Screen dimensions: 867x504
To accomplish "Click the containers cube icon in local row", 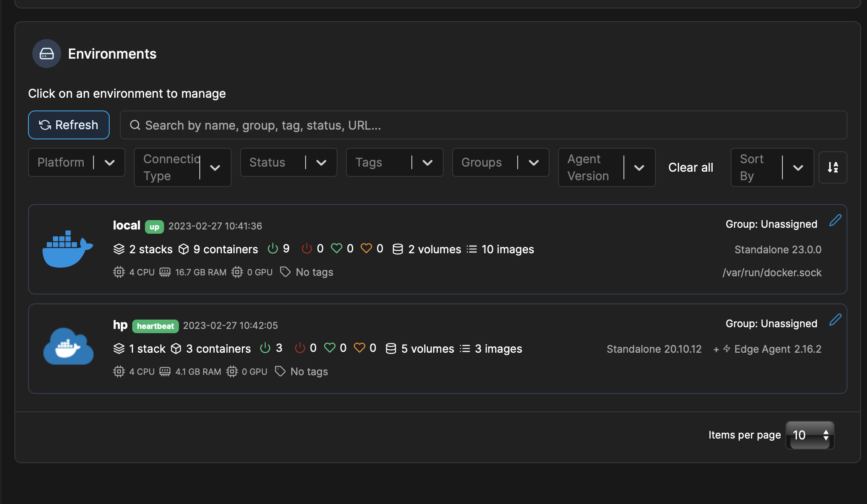I will coord(184,249).
